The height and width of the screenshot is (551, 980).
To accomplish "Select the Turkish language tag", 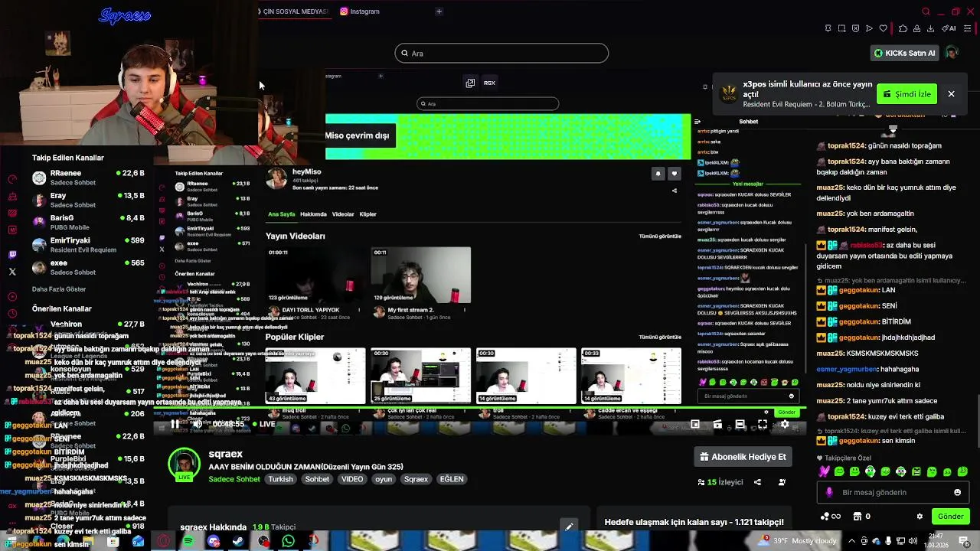I will click(x=280, y=479).
